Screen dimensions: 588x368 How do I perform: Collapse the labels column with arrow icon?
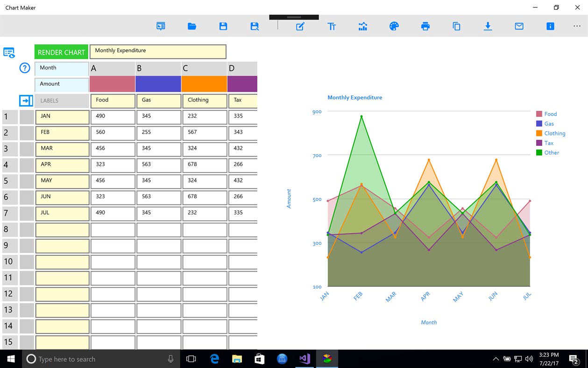[26, 101]
